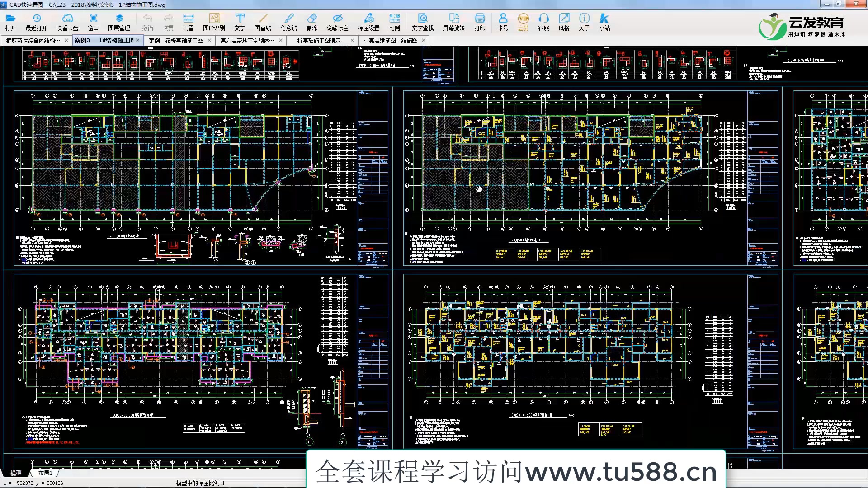The width and height of the screenshot is (868, 488).
Task: Select the 任意线 freehand line tool
Action: tap(289, 20)
